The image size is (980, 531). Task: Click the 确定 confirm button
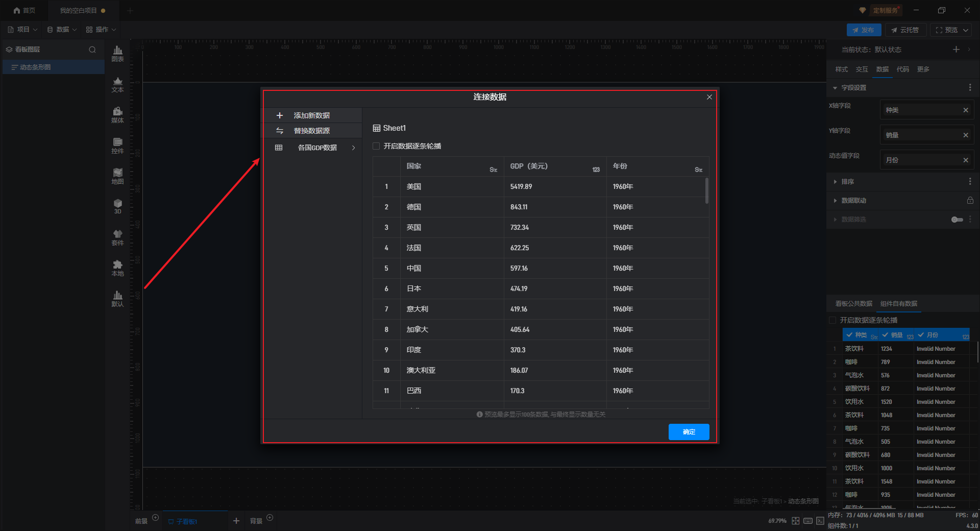click(689, 432)
